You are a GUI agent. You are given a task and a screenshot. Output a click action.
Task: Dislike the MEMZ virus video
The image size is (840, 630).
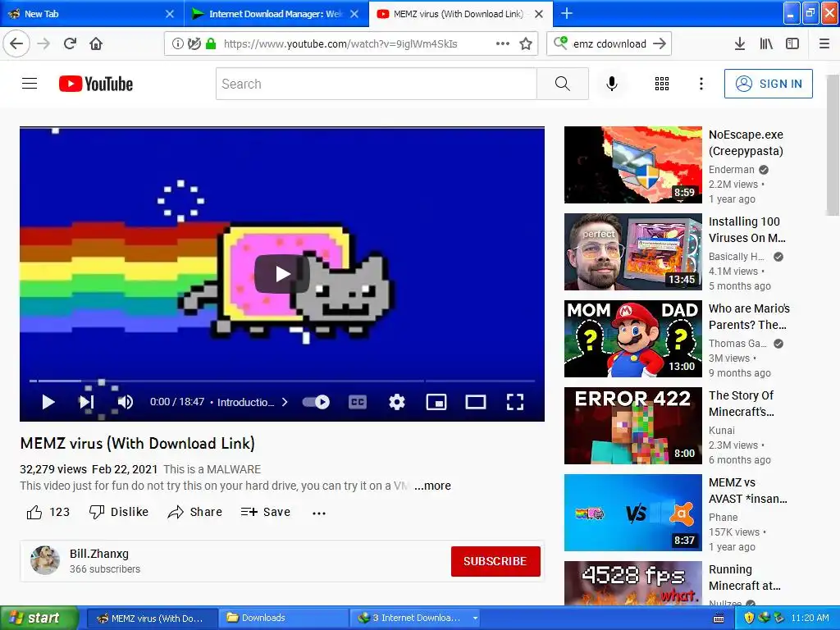118,512
